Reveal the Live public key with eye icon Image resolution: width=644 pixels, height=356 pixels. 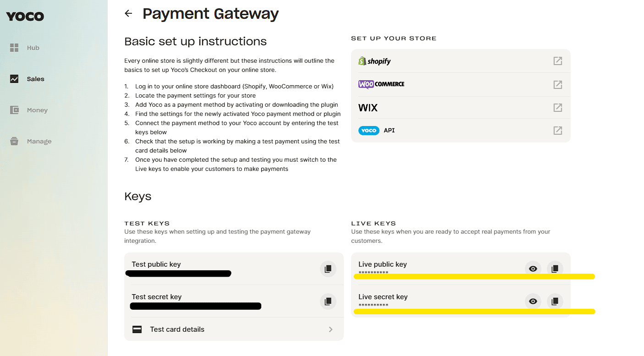tap(533, 269)
